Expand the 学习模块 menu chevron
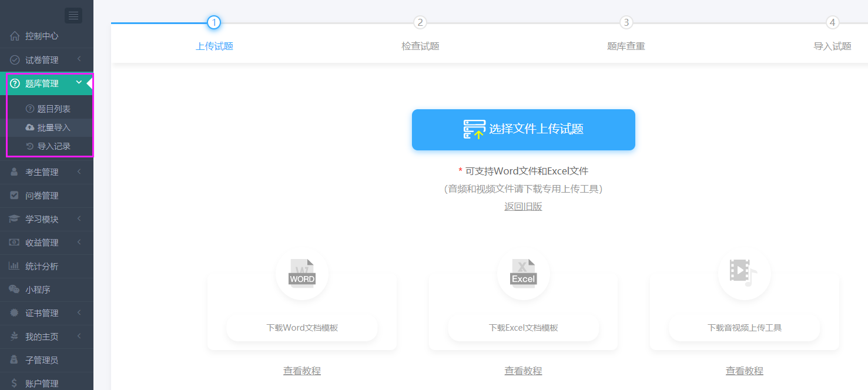This screenshot has height=390, width=868. pyautogui.click(x=79, y=219)
